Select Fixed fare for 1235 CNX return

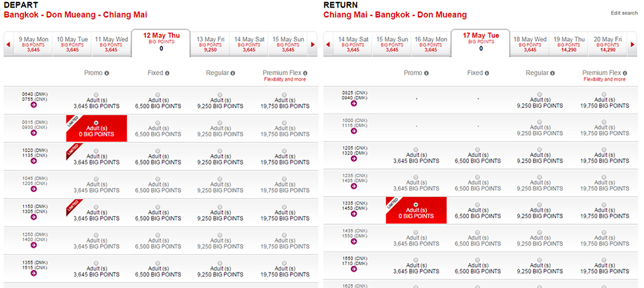click(478, 177)
